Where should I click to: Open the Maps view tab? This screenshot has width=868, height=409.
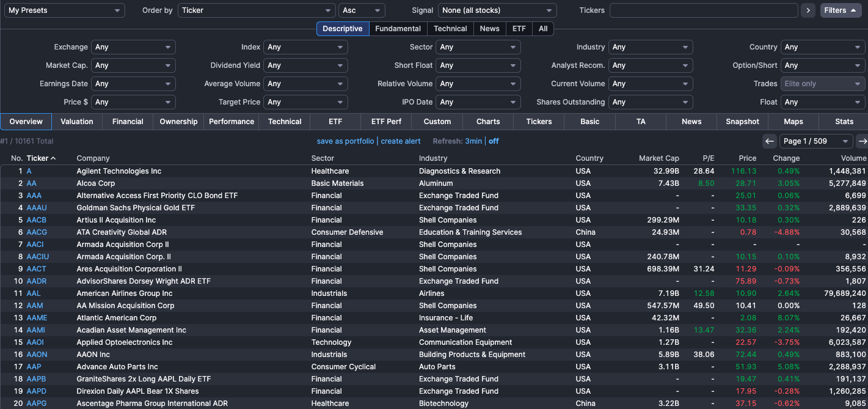(793, 122)
